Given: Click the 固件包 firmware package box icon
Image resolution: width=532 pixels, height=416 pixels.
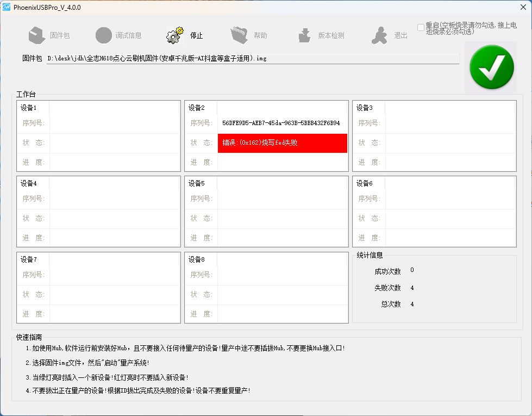Looking at the screenshot, I should coord(36,35).
